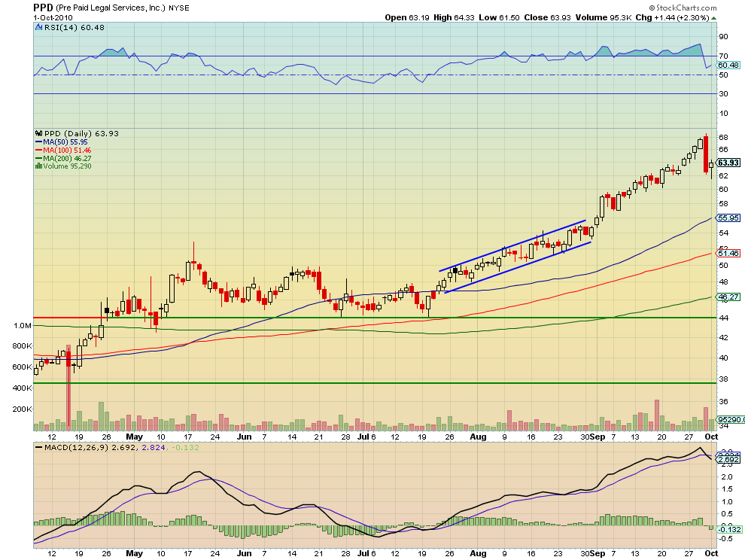Image resolution: width=745 pixels, height=560 pixels.
Task: Click the 63.93 last price tag
Action: pyautogui.click(x=728, y=163)
